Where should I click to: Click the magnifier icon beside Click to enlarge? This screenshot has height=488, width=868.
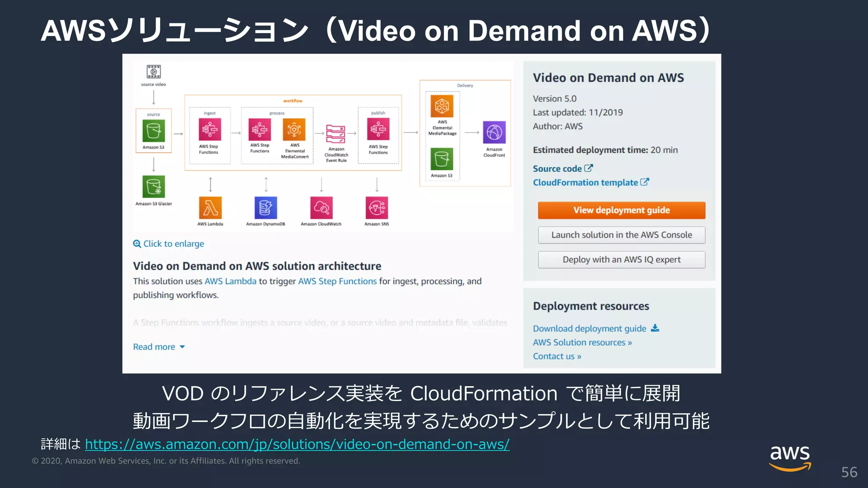click(x=137, y=244)
